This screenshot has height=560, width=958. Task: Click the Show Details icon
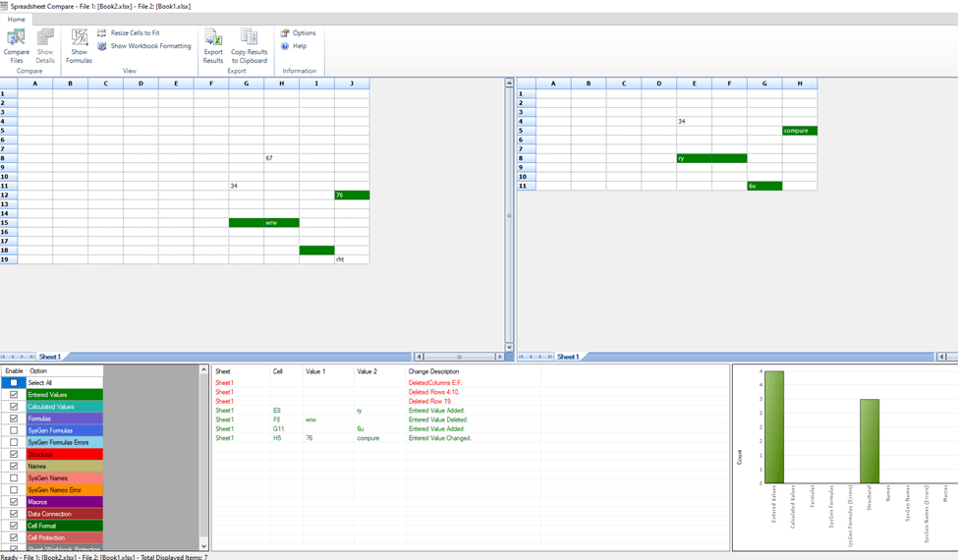[45, 38]
